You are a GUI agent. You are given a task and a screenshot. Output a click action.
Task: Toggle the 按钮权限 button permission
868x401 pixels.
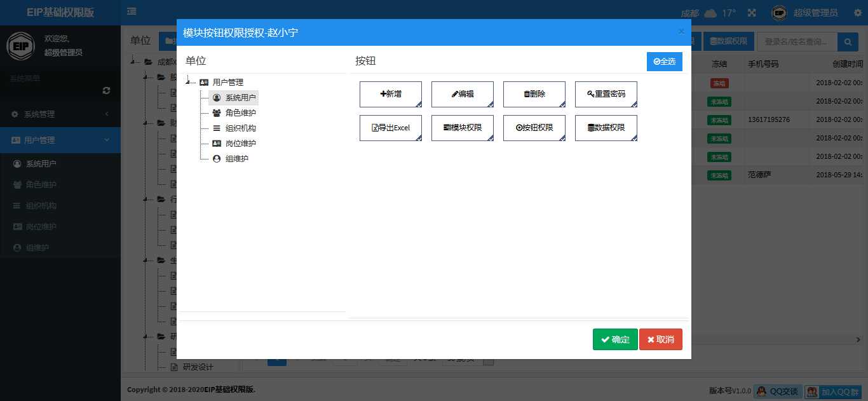[534, 128]
